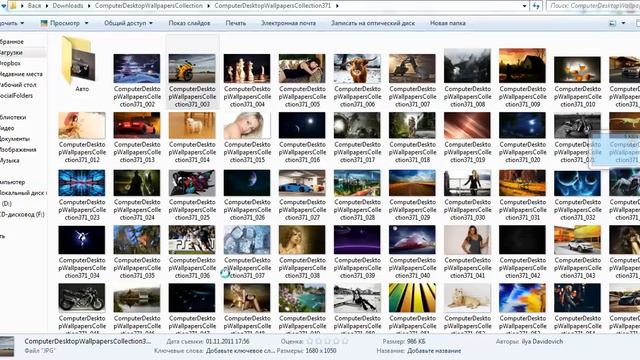Open Документы library in navigation pane
The width and height of the screenshot is (640, 360).
pos(15,139)
